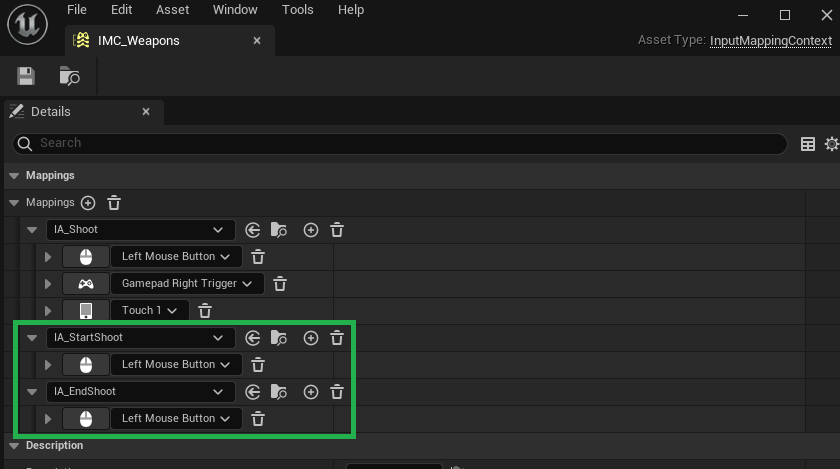This screenshot has height=469, width=840.
Task: Remove the Gamepad Right Trigger binding
Action: (x=281, y=284)
